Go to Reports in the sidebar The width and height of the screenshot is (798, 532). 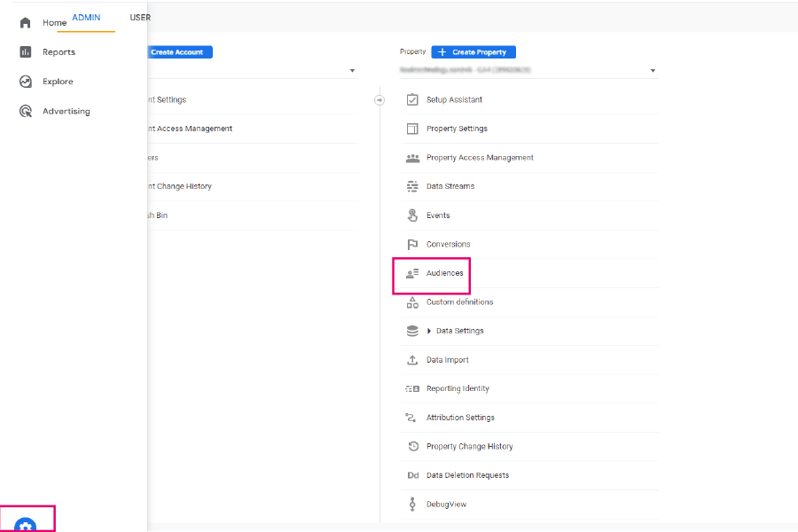pyautogui.click(x=59, y=52)
